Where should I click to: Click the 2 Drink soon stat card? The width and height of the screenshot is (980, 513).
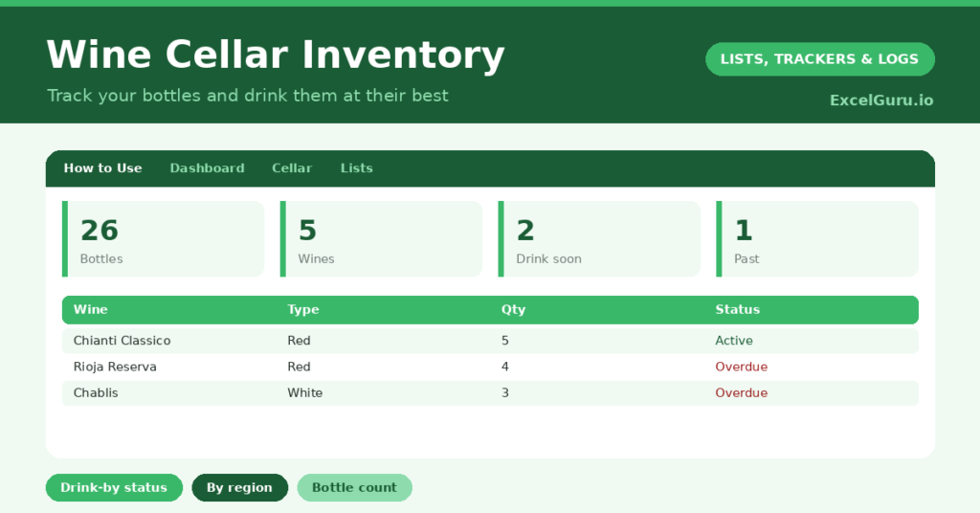[599, 238]
